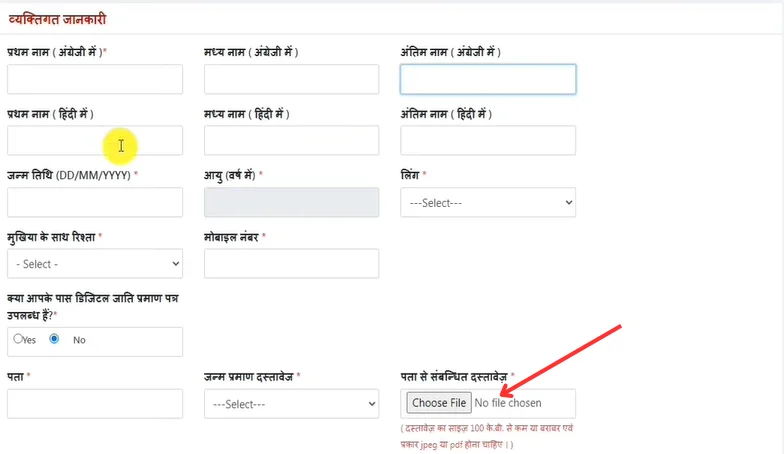Open the जन्म प्रमाण दस्तावेज़ dropdown
This screenshot has width=784, height=454.
(291, 403)
